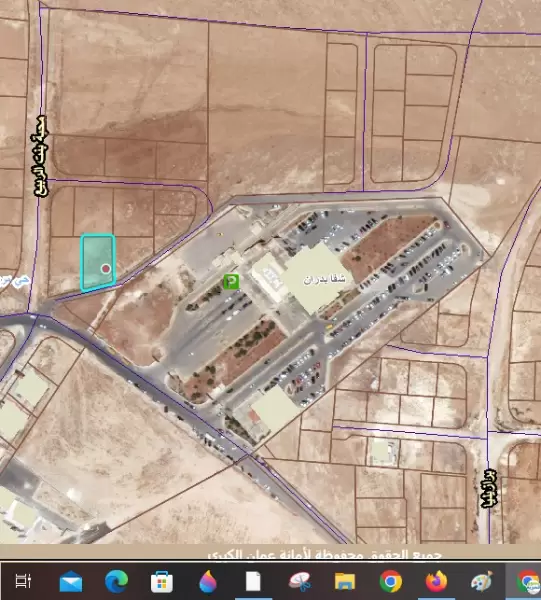This screenshot has width=541, height=600.
Task: Click the Amman Municipality copyright text
Action: tap(325, 554)
